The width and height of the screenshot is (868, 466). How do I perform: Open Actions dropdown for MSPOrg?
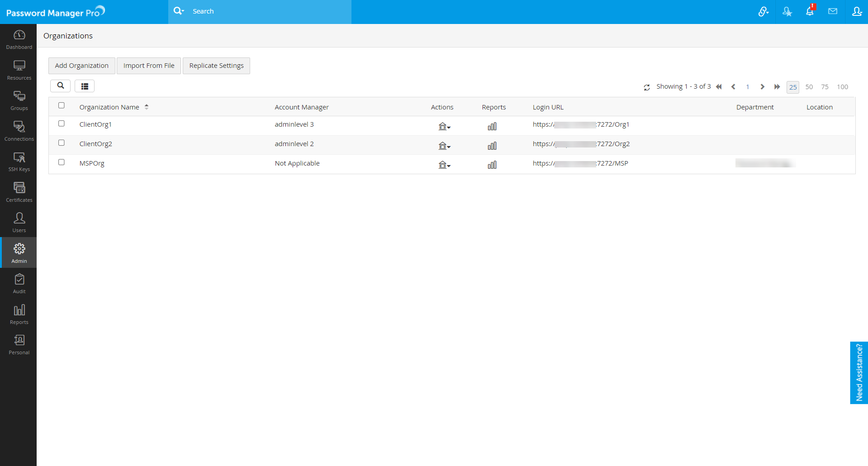444,165
